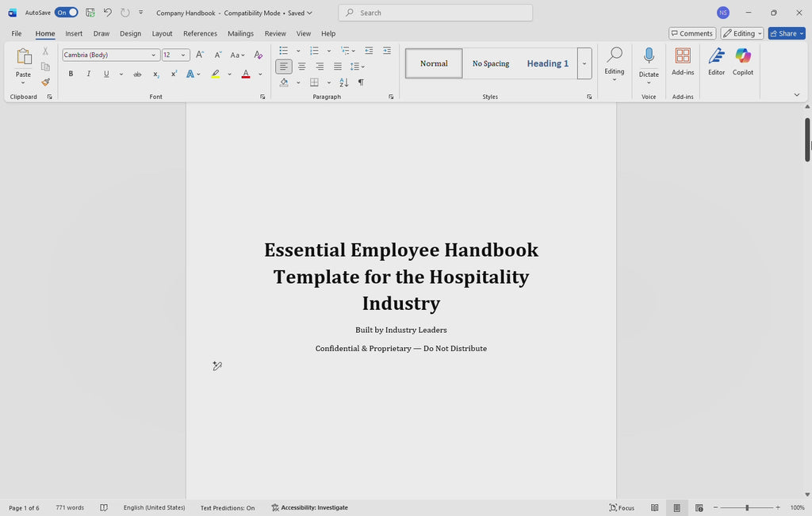Open the line spacing dropdown
Screen dimensions: 812x516
[358, 67]
